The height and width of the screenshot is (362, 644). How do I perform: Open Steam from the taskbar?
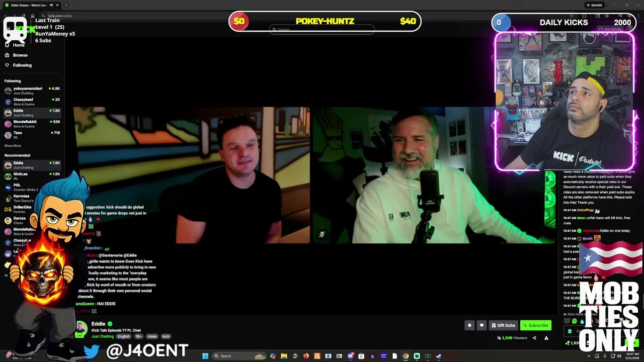439,356
